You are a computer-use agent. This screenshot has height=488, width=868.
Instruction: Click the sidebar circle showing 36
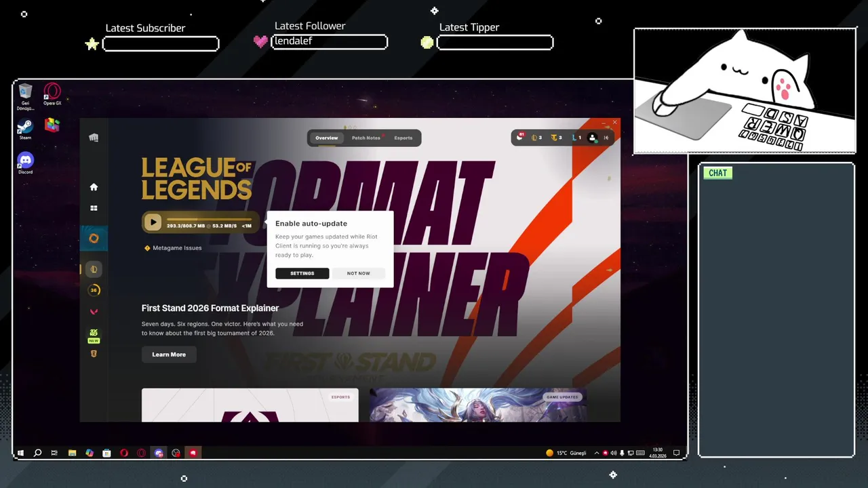(94, 290)
